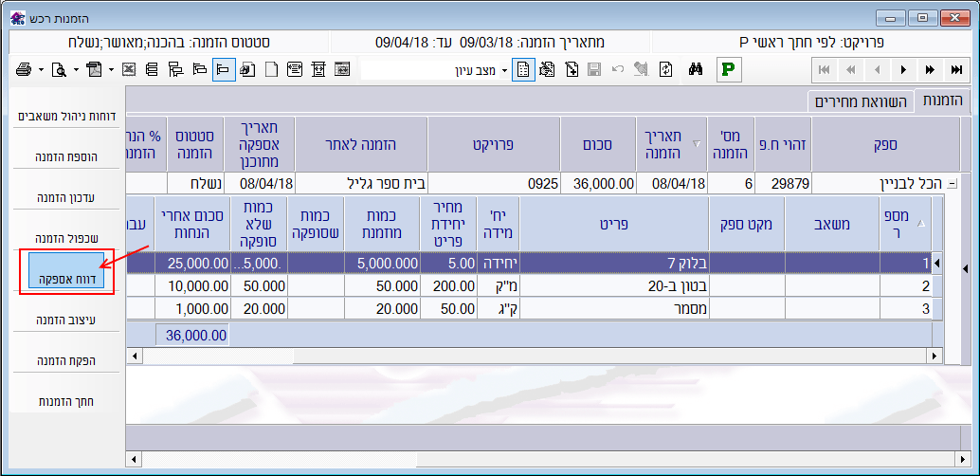980x476 pixels.
Task: Click the new record icon with plus
Action: (572, 69)
